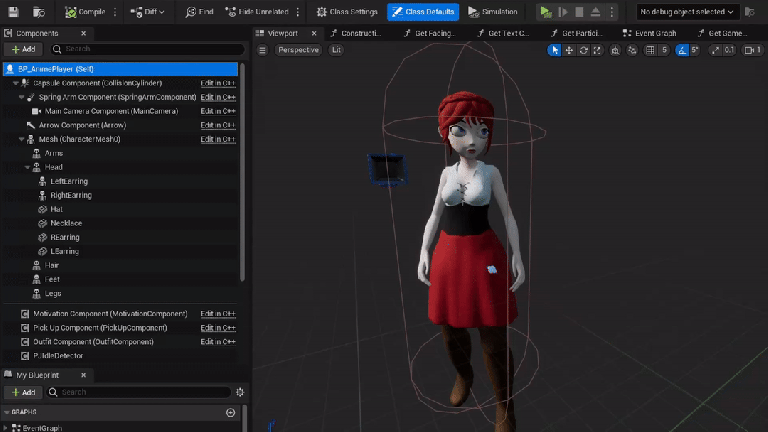
Task: Click the Eject button in toolbar
Action: pos(595,12)
